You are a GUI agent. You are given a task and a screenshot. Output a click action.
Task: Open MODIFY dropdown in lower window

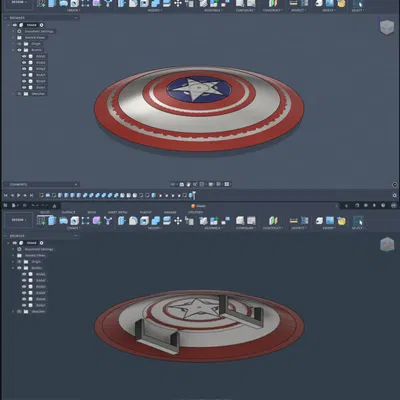(x=155, y=228)
